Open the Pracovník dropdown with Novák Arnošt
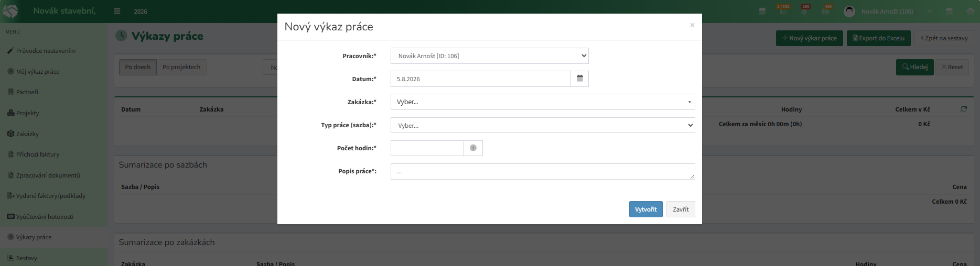The image size is (980, 266). tap(489, 56)
